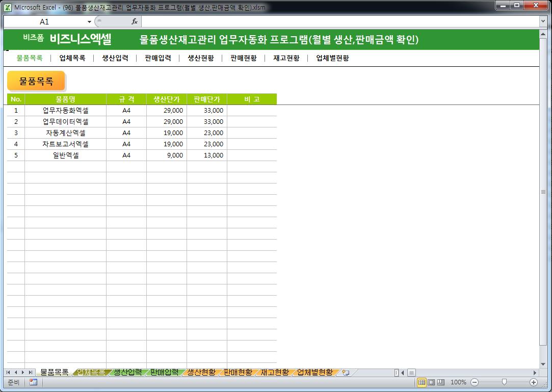Switch to Page Layout view icon
This screenshot has height=392, width=552.
pyautogui.click(x=431, y=382)
